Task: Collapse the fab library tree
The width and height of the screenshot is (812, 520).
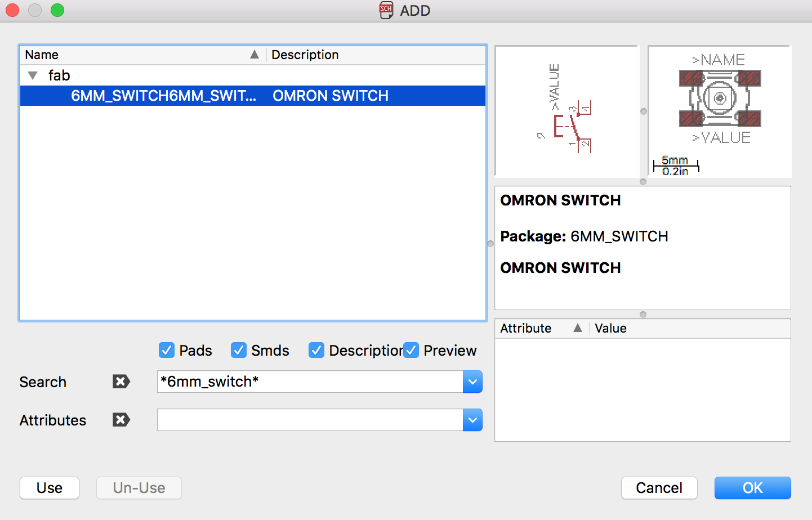Action: click(32, 75)
